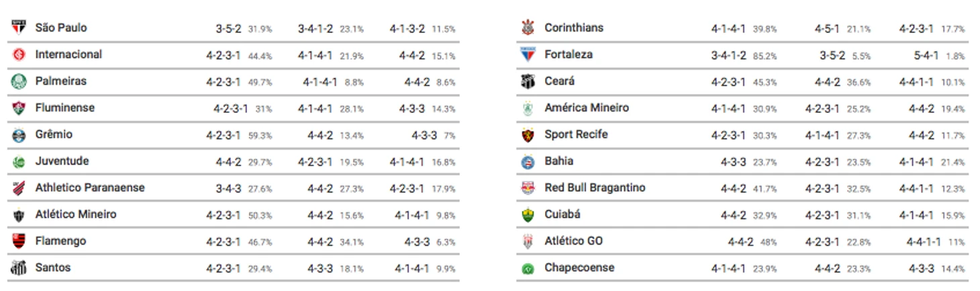Click Grêmio's 4-2-3-1 formation at 59.3%
980x291 pixels.
(x=224, y=135)
